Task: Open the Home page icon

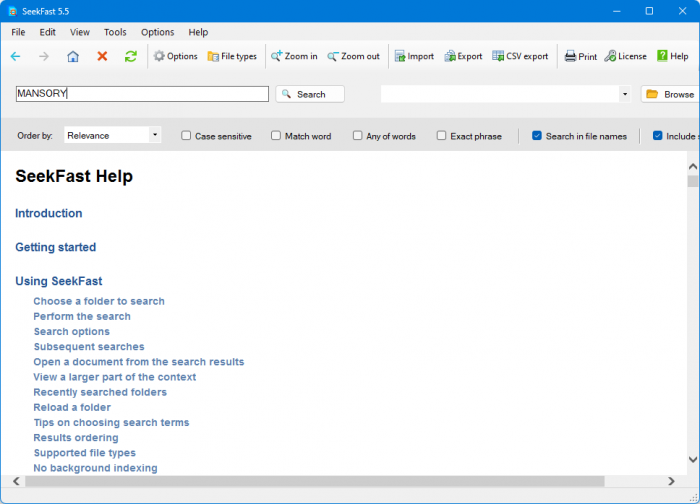Action: tap(73, 56)
